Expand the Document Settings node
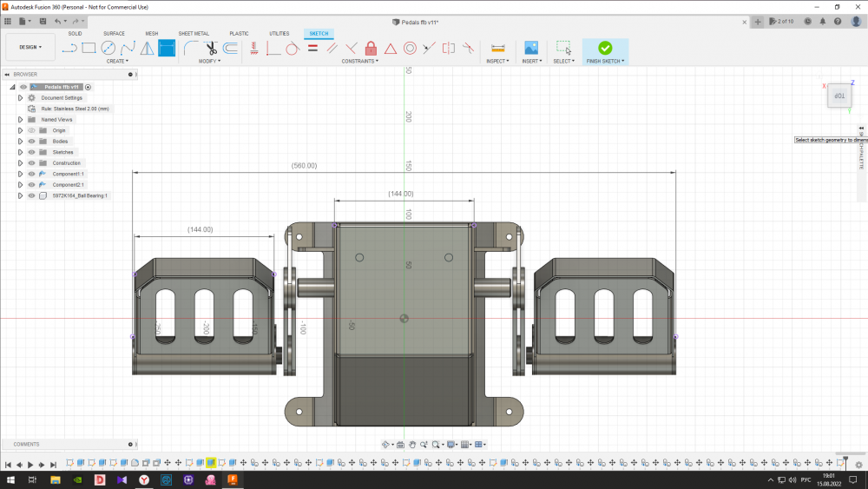 (x=20, y=98)
